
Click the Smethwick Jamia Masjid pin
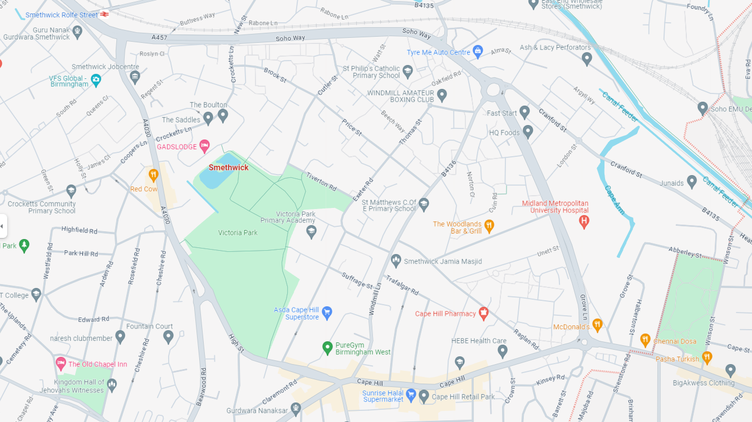tap(396, 261)
